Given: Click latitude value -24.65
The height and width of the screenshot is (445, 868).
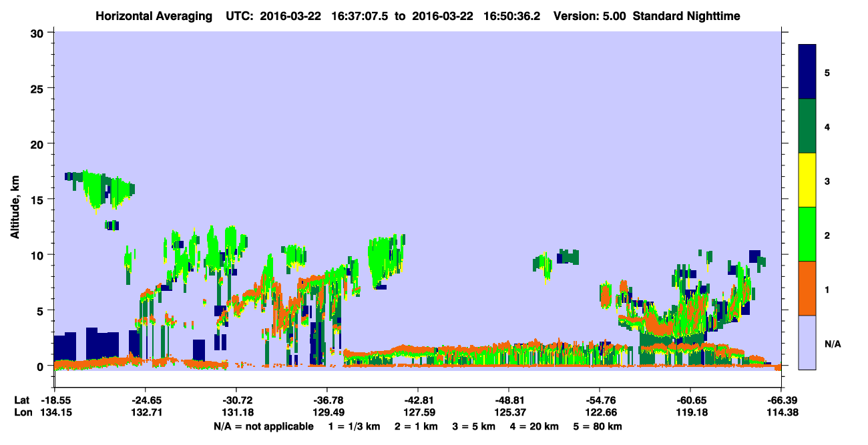Looking at the screenshot, I should coord(146,400).
